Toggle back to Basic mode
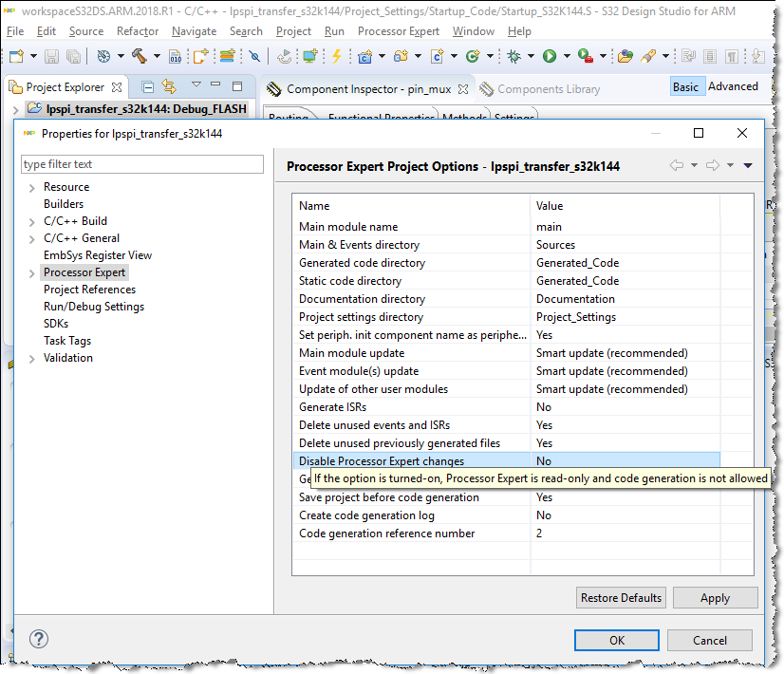The height and width of the screenshot is (674, 784). [687, 85]
